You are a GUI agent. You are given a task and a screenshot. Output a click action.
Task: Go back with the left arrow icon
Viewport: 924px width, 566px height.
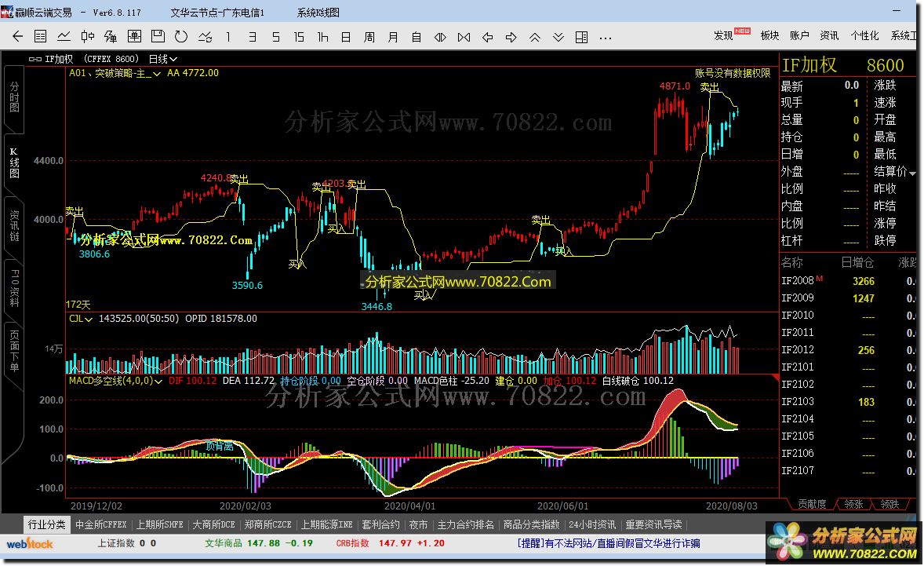pyautogui.click(x=18, y=37)
